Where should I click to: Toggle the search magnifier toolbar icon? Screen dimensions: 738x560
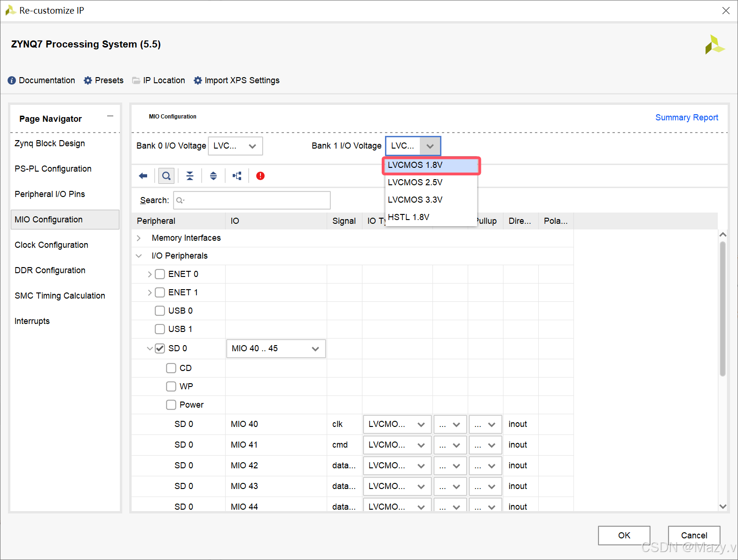[166, 176]
